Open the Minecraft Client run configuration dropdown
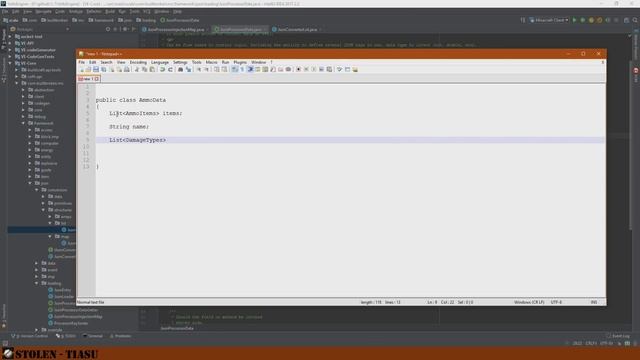The image size is (640, 360). pos(549,20)
